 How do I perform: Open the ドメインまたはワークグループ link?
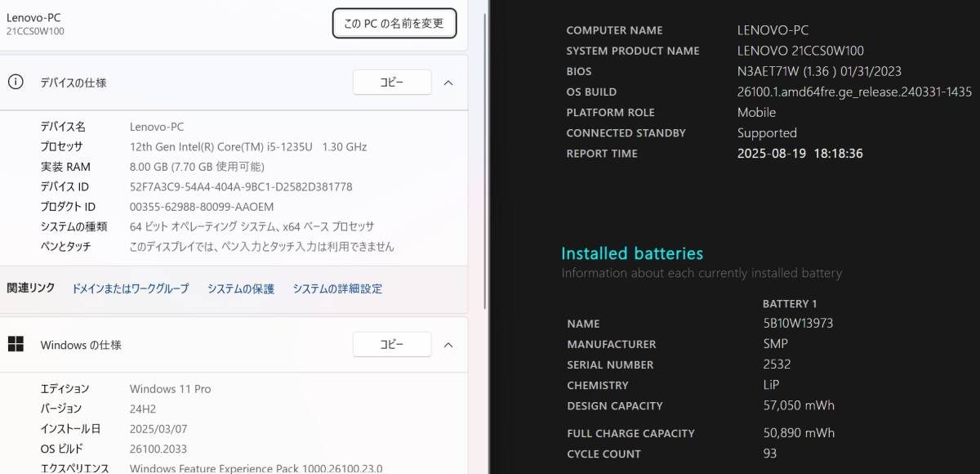coord(130,288)
